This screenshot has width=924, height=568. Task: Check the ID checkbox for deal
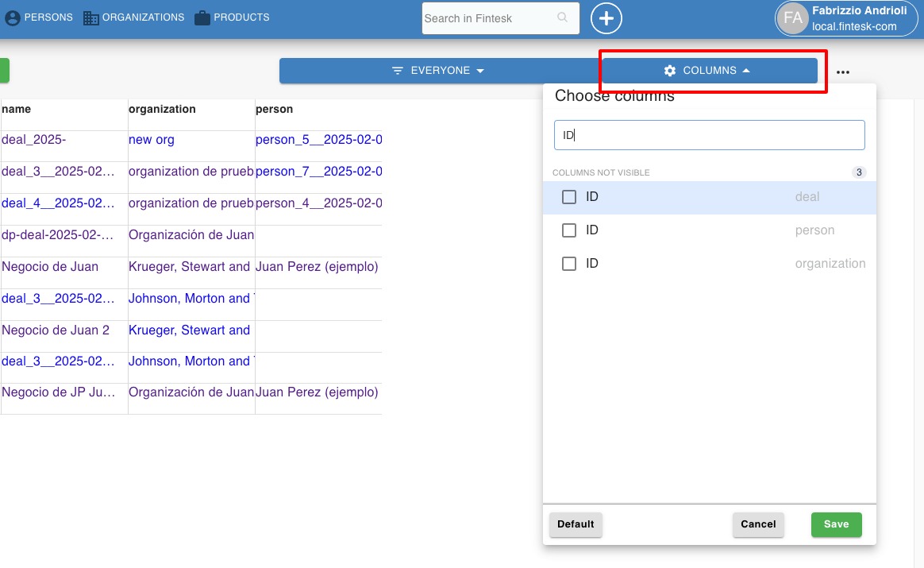(x=569, y=197)
